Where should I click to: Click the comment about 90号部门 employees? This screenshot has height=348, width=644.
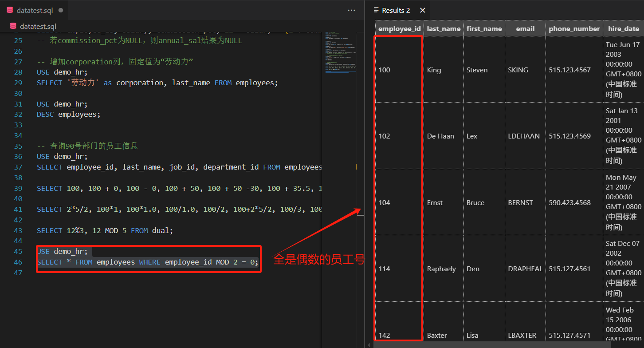[x=87, y=146]
